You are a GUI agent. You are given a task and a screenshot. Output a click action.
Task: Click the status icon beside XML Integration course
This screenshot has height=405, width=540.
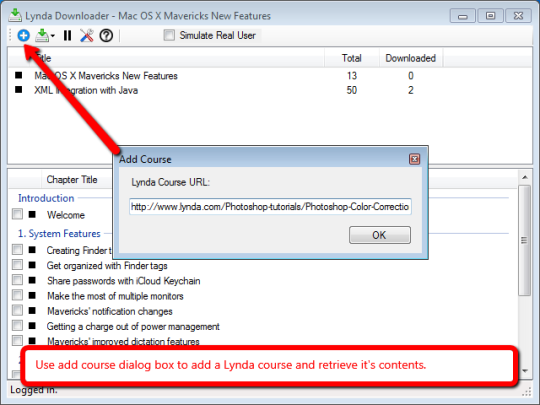click(x=19, y=90)
